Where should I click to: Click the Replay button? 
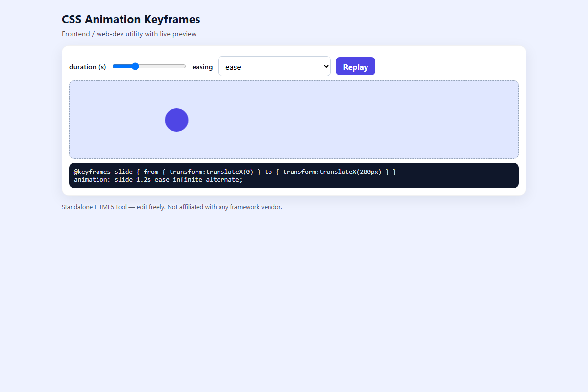click(x=355, y=67)
